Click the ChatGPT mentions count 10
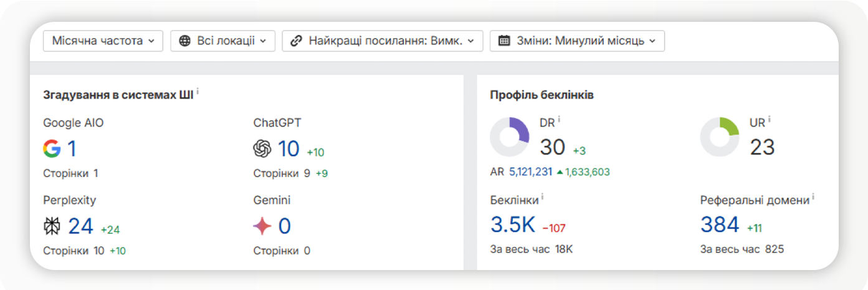 289,149
